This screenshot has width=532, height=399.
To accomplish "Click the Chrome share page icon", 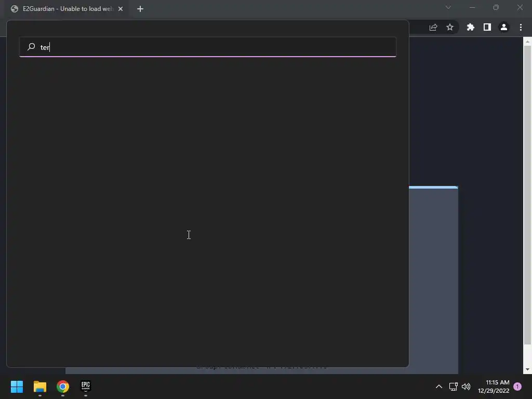I will coord(433,27).
